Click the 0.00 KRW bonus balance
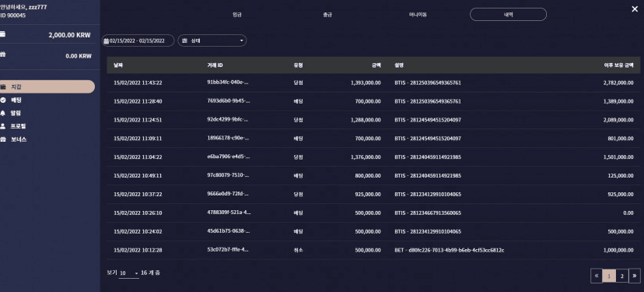 click(79, 56)
